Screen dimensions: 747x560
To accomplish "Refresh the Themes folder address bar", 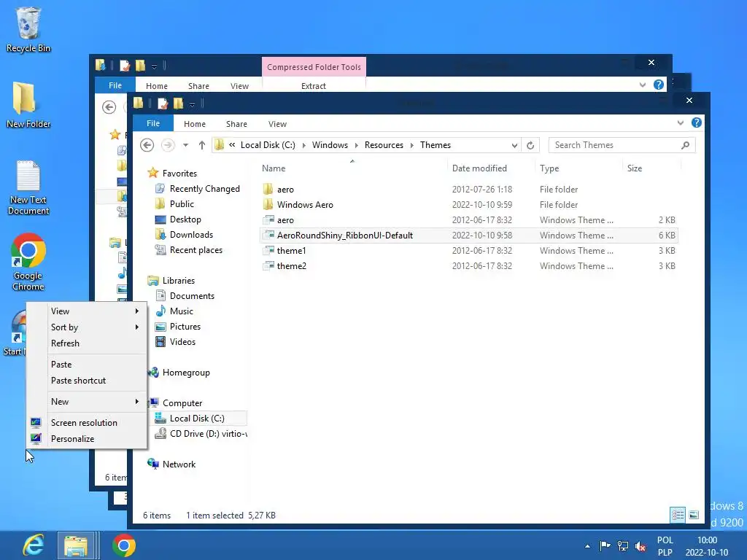I will 530,145.
